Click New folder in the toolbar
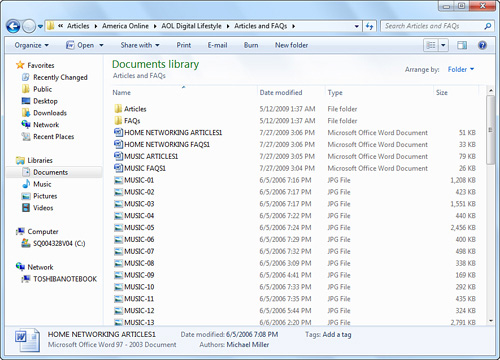This screenshot has width=500, height=360. (x=291, y=45)
